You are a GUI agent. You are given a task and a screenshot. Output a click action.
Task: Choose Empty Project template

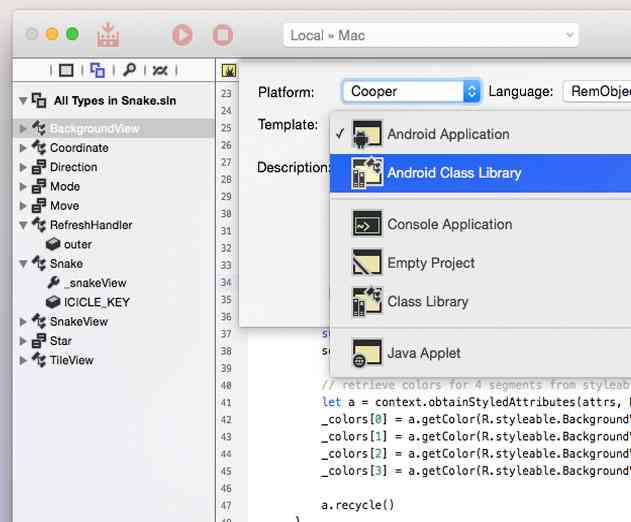[480, 263]
